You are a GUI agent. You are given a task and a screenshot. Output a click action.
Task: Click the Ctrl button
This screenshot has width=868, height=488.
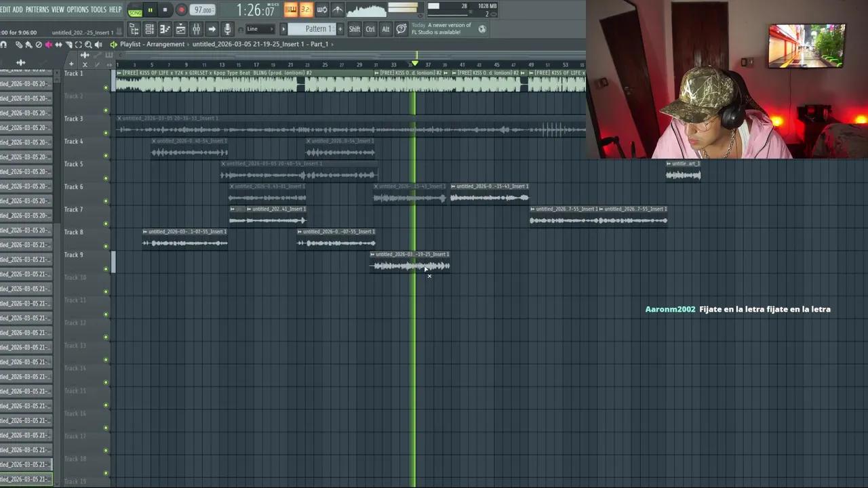pos(370,29)
